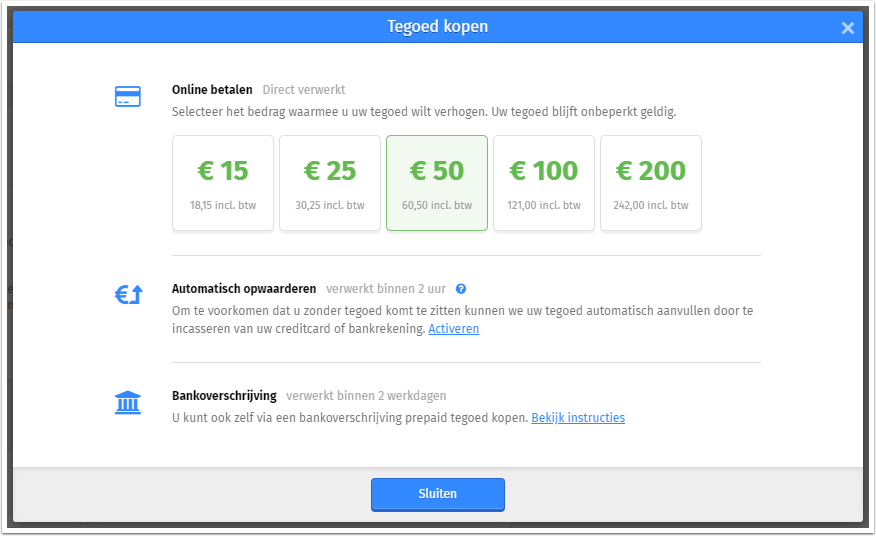
Task: Select the € 15 credit amount
Action: (223, 183)
